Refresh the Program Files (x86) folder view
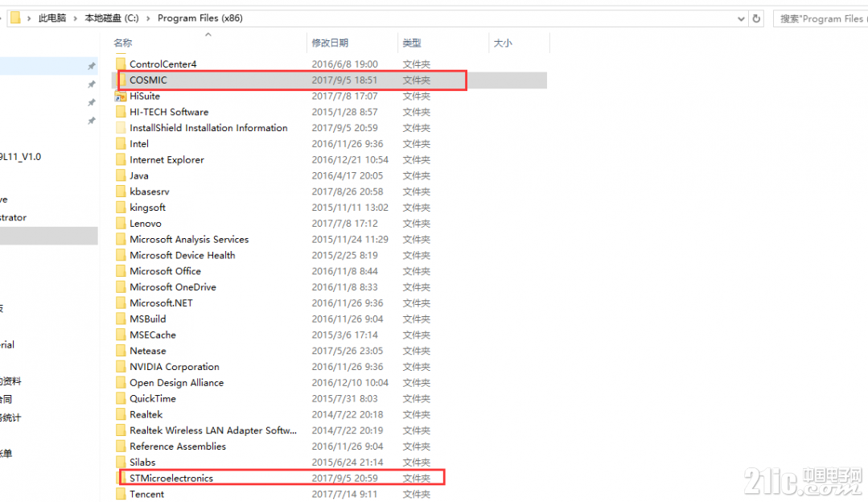 [x=756, y=19]
